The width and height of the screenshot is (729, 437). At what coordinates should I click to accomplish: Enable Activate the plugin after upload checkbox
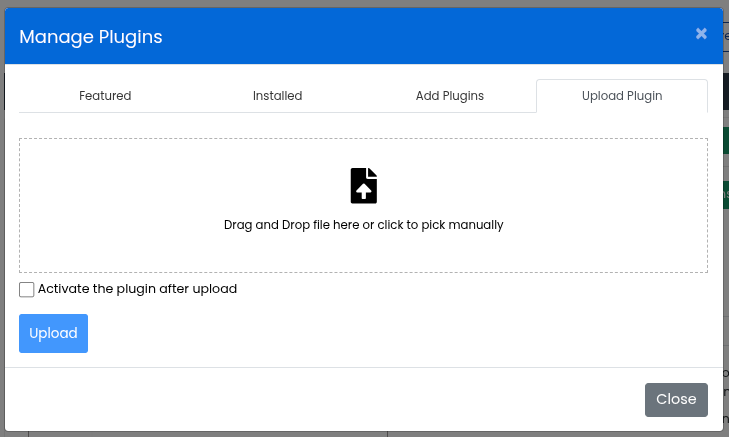[27, 289]
